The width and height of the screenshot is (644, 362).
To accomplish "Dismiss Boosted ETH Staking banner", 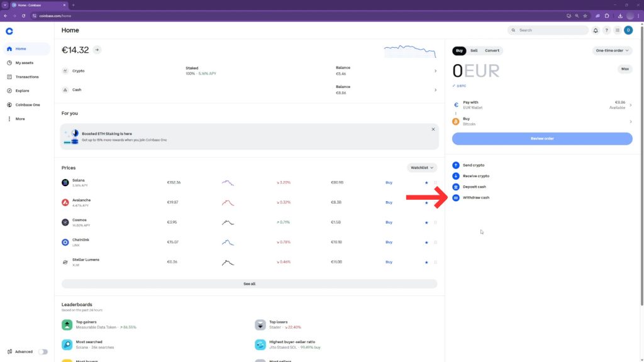I will pyautogui.click(x=433, y=129).
